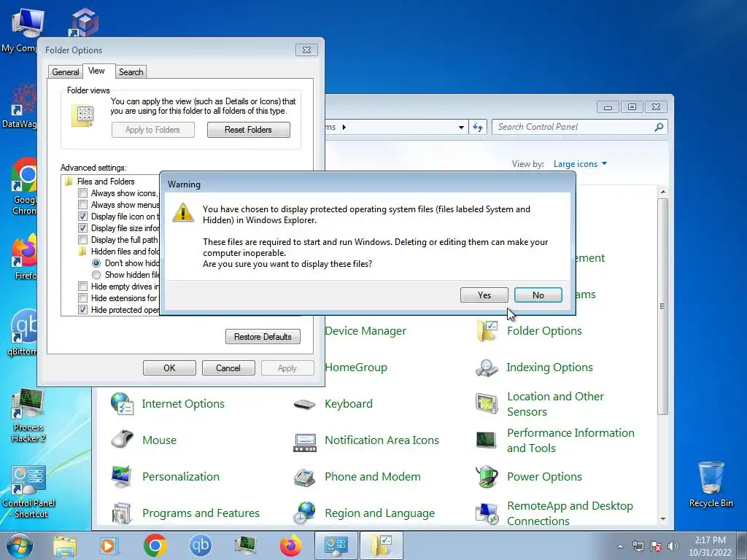This screenshot has width=747, height=560.
Task: Click Restore Defaults button
Action: pyautogui.click(x=263, y=337)
